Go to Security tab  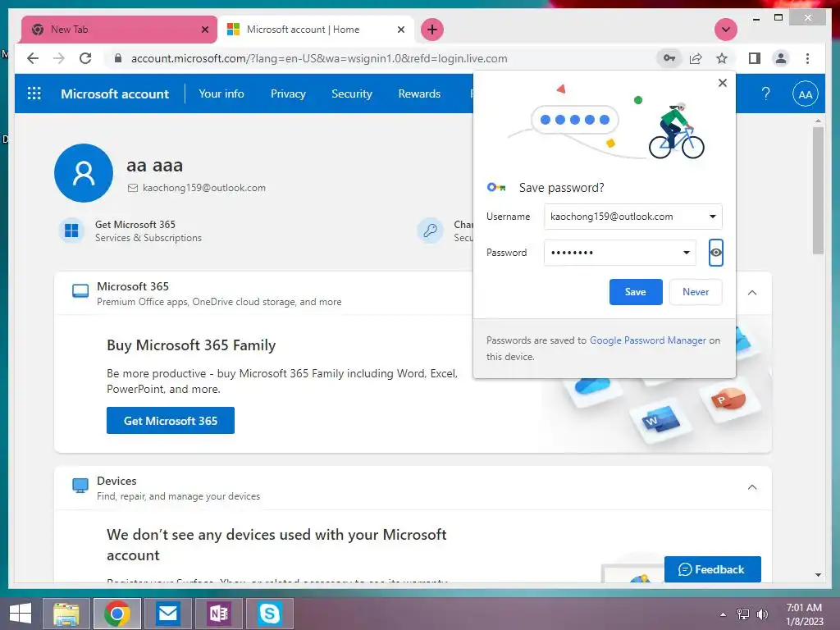coord(352,94)
